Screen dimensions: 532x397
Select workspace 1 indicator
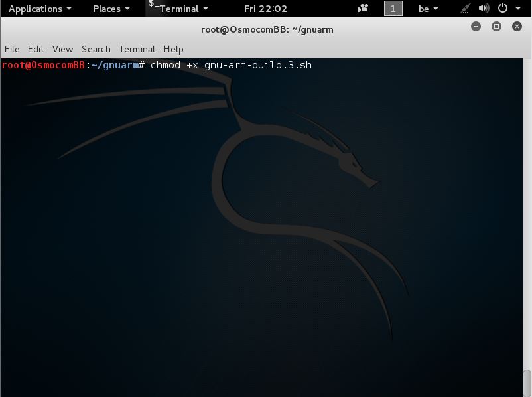[393, 9]
